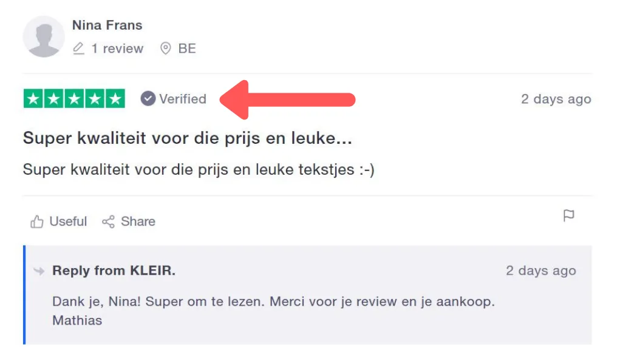This screenshot has height=364, width=617.
Task: Click Nina Frans profile avatar
Action: click(x=44, y=36)
